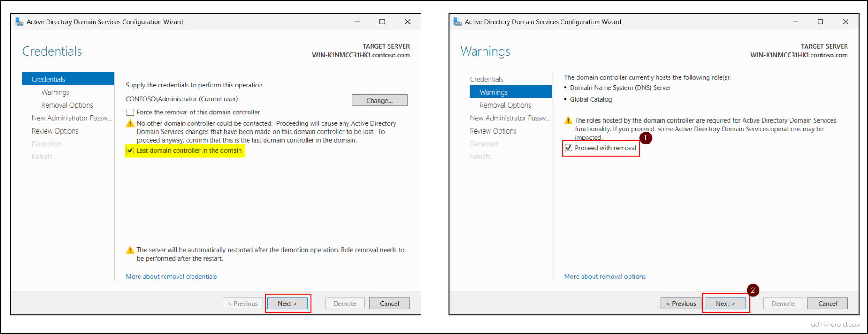Open Removal Options step in Warnings window sidebar
Screen dimensions: 868x334
tap(505, 105)
